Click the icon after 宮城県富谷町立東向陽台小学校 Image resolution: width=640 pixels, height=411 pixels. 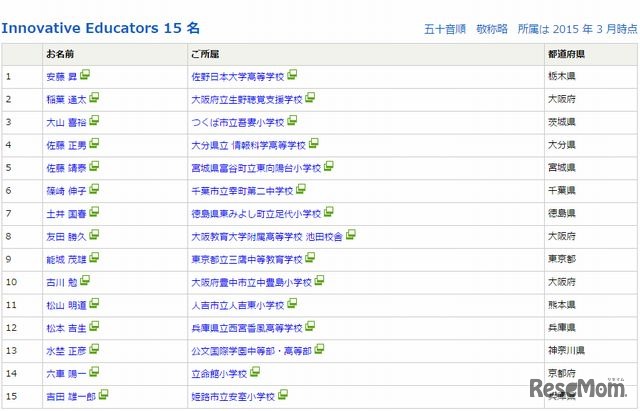(x=329, y=166)
